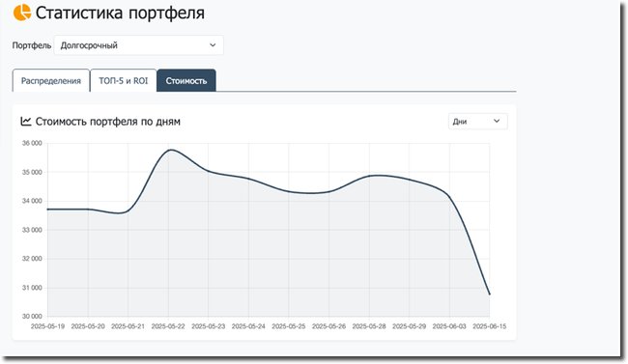
Task: Click the Стоимость портфеля по дням title
Action: [108, 122]
